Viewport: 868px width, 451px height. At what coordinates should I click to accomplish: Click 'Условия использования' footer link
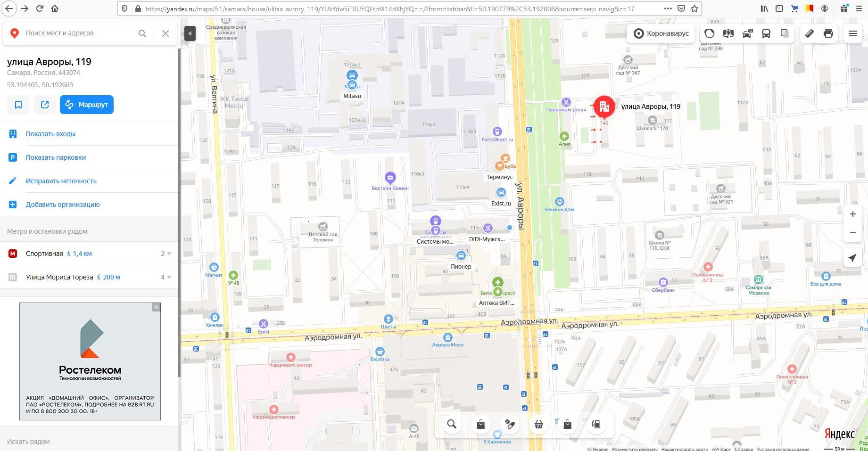(784, 449)
